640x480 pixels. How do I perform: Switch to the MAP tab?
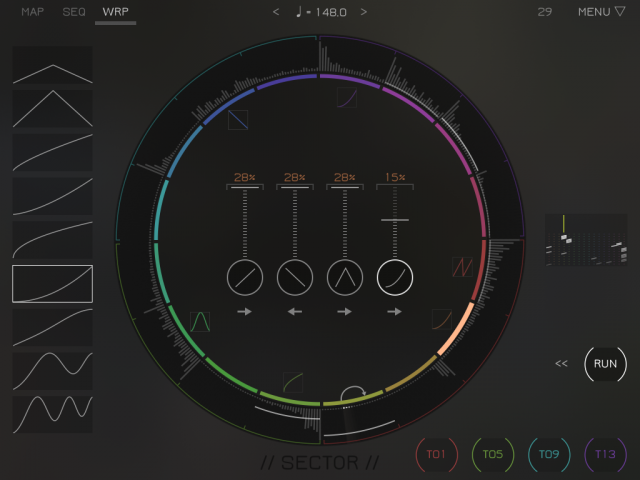pyautogui.click(x=33, y=12)
